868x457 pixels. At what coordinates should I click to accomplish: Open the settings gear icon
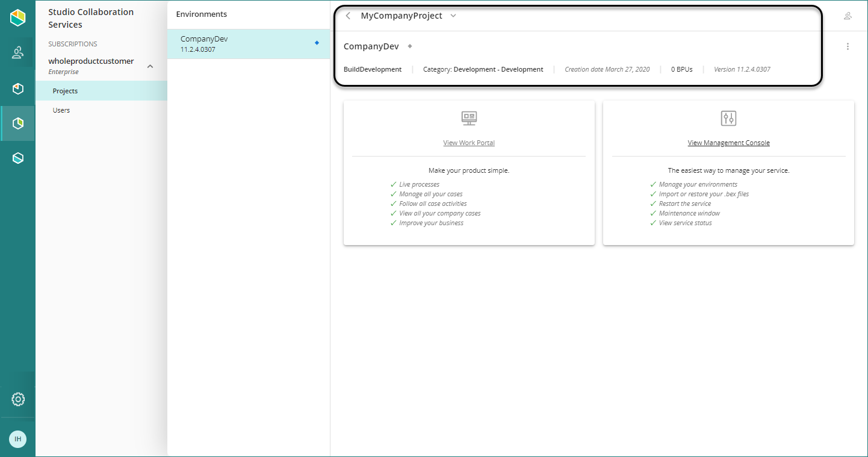tap(18, 399)
